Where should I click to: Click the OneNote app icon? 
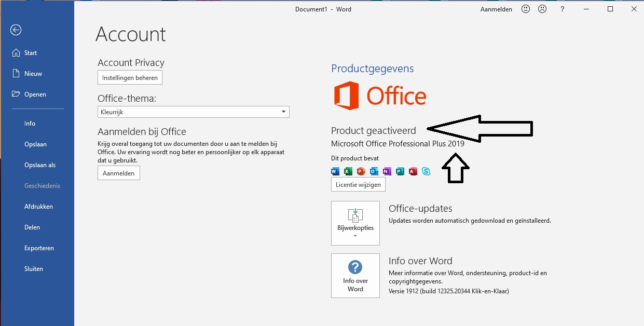[x=387, y=171]
